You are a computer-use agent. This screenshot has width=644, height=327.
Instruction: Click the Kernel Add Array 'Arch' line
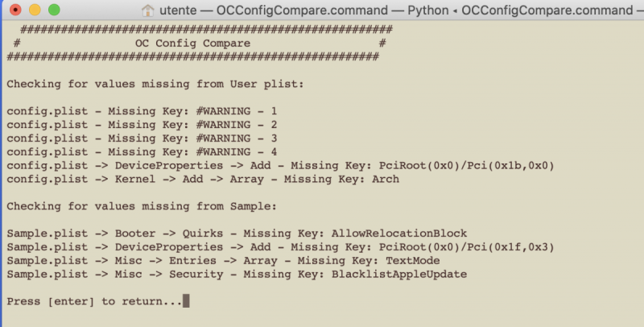tap(203, 179)
